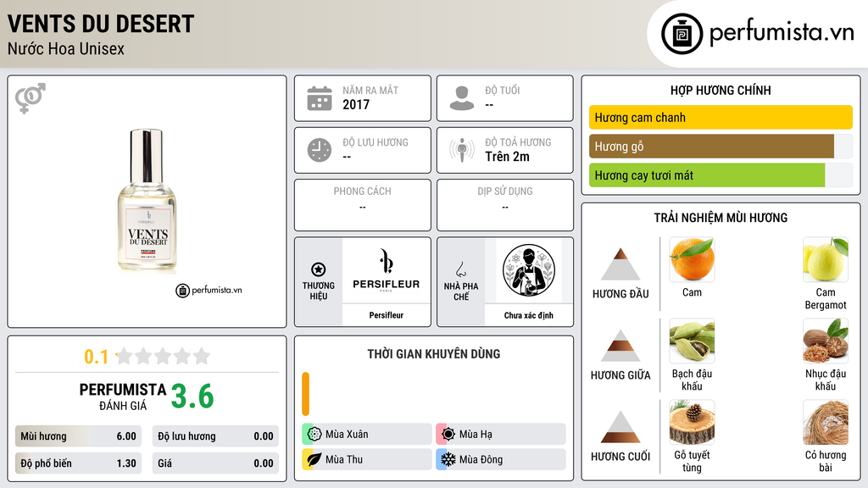Image resolution: width=868 pixels, height=488 pixels.
Task: Click the person icon beside Độ tuổi
Action: pos(462,98)
